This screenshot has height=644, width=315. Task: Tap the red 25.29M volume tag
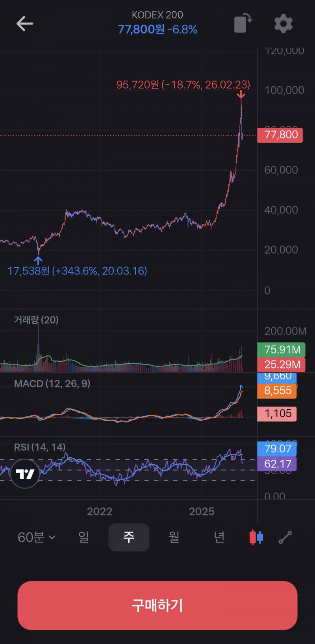pos(281,365)
